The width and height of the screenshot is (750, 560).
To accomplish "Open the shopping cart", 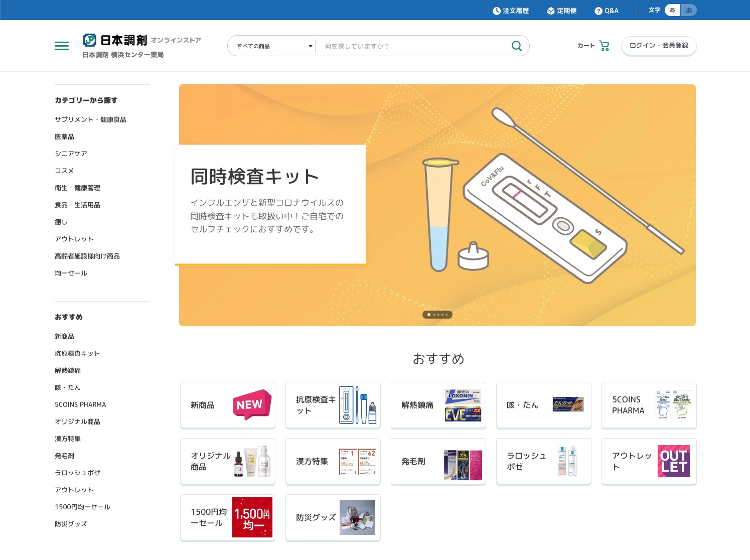I will [x=604, y=45].
